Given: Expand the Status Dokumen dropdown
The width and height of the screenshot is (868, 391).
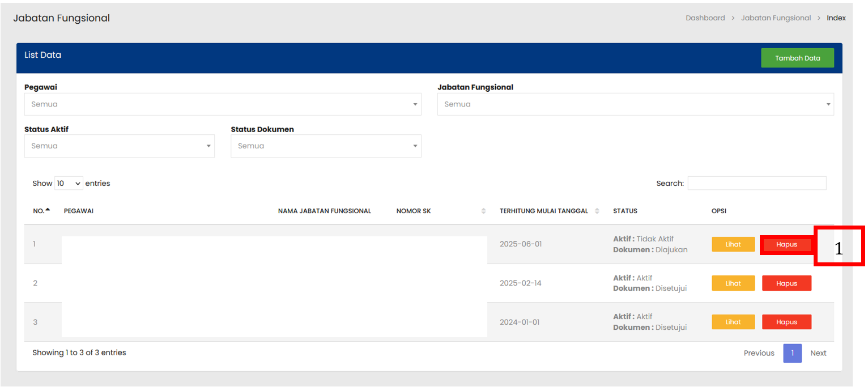Looking at the screenshot, I should point(326,146).
